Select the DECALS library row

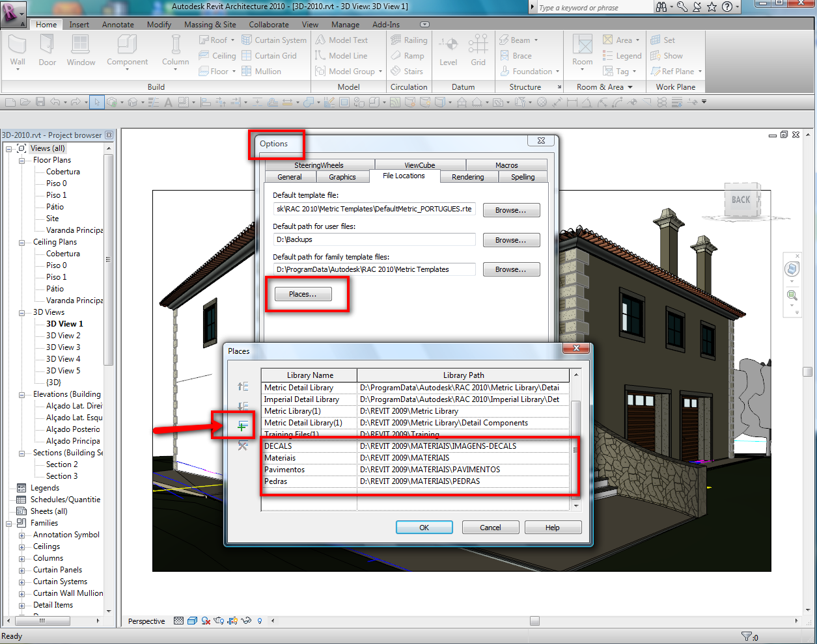coord(415,446)
